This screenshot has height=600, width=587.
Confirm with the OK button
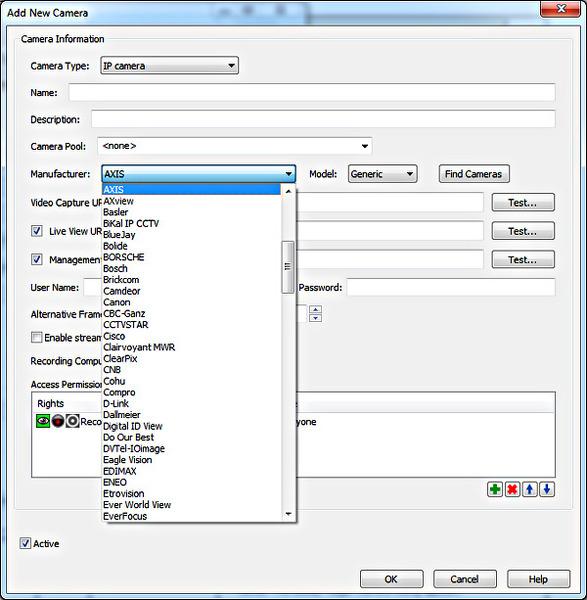391,579
